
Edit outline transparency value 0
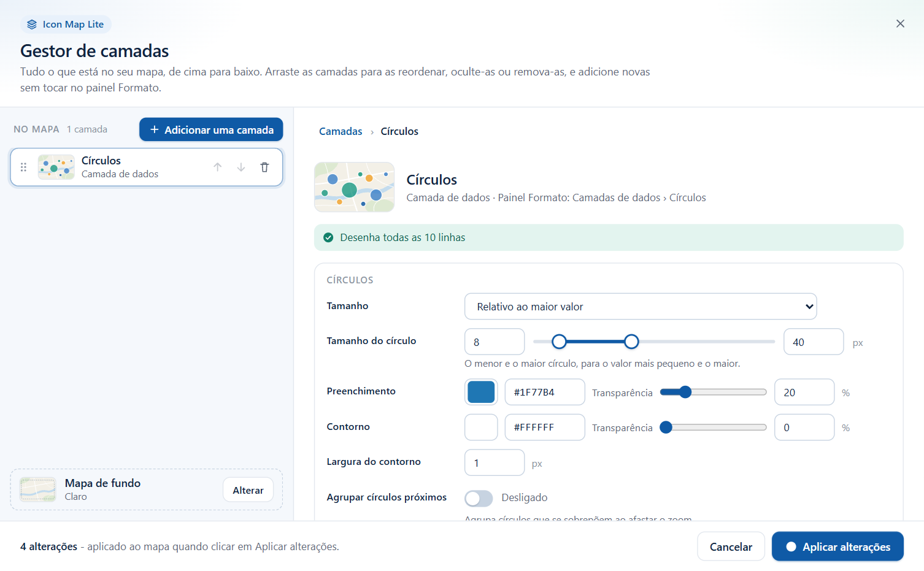804,427
